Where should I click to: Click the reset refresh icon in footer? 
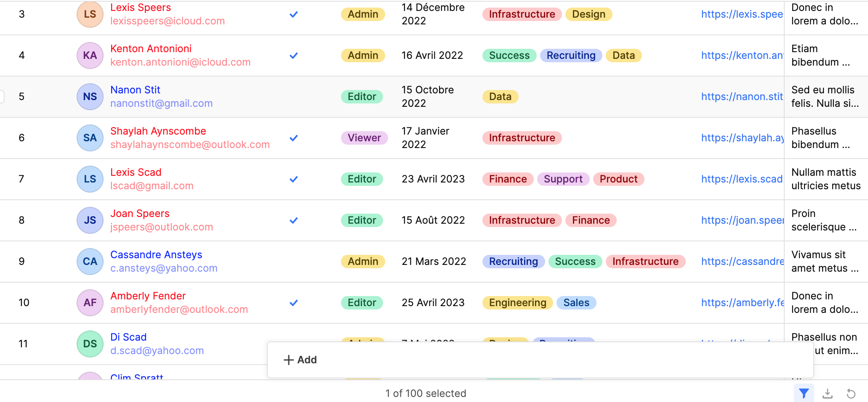coord(851,394)
